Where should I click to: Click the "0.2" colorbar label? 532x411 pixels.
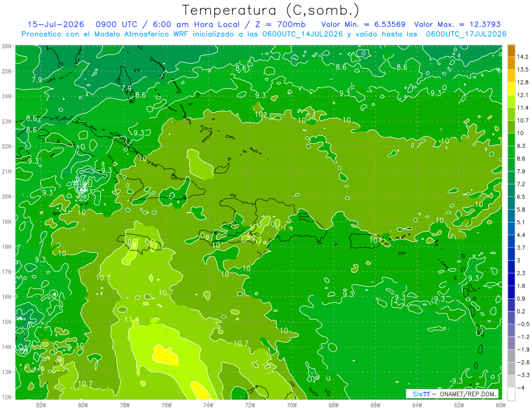pyautogui.click(x=521, y=311)
